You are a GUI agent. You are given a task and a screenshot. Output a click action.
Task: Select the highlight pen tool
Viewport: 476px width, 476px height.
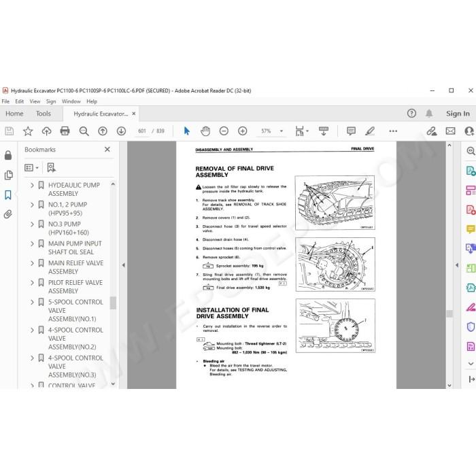click(x=370, y=131)
